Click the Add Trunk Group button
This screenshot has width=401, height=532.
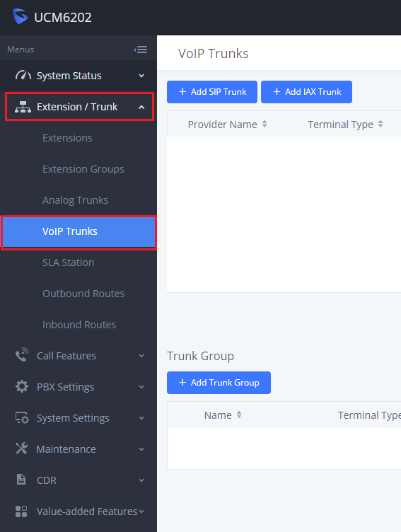click(219, 383)
